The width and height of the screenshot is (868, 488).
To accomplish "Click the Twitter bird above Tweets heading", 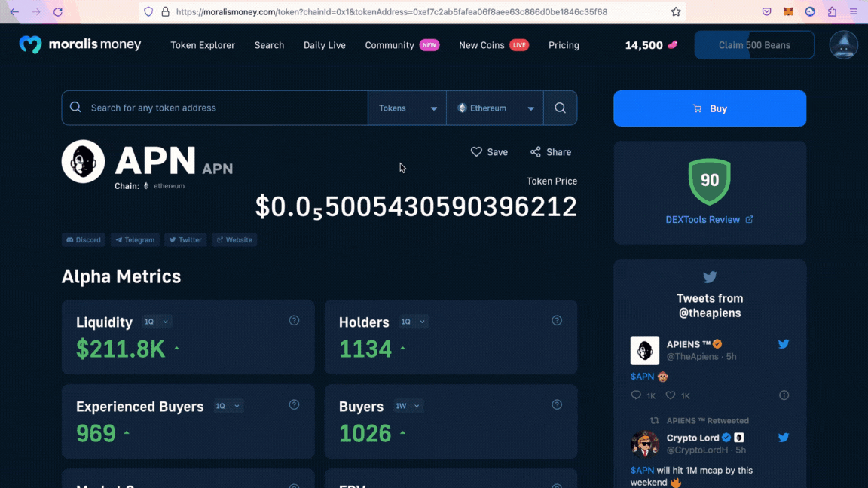I will click(710, 276).
